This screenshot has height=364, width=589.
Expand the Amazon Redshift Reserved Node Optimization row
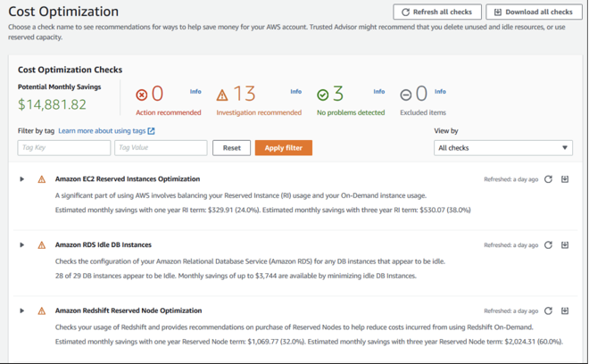22,311
